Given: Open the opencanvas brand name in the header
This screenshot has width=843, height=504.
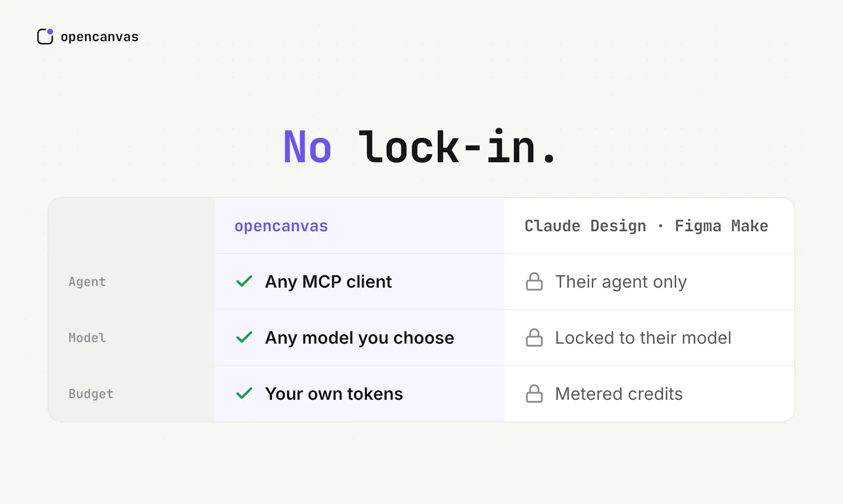Looking at the screenshot, I should coord(100,37).
